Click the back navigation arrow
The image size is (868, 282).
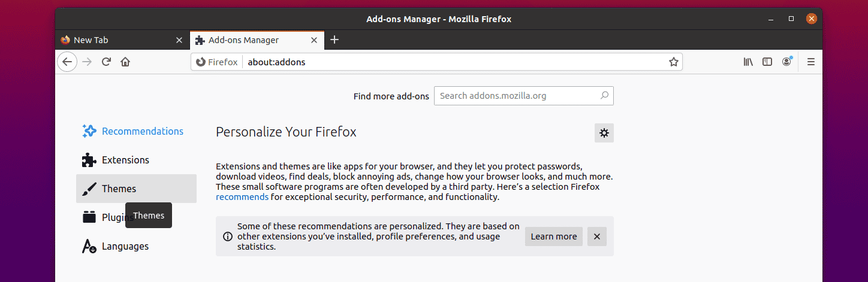(67, 62)
